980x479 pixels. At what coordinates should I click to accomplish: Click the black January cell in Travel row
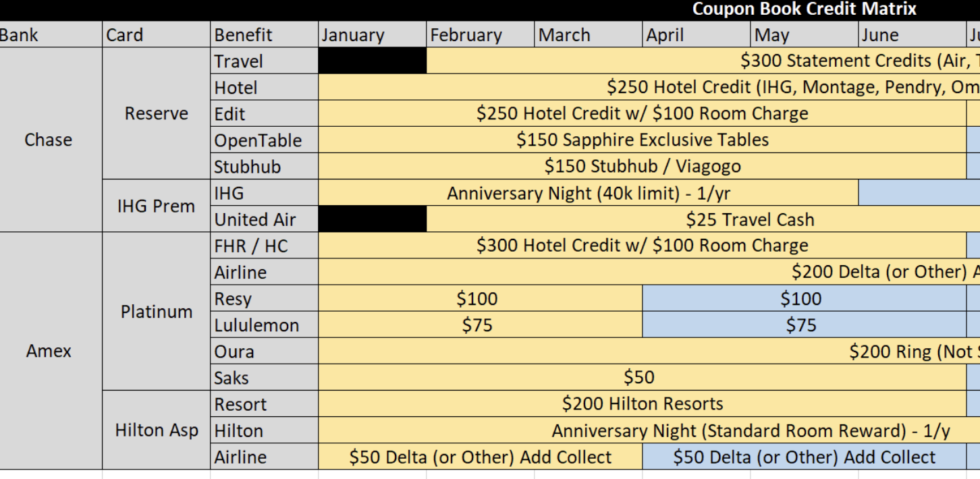373,61
